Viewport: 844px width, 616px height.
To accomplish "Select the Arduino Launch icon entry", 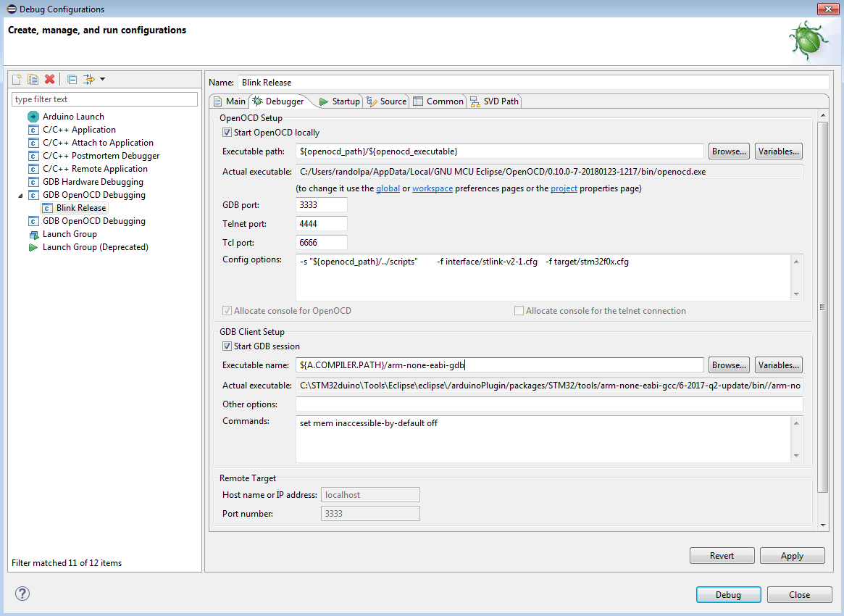I will click(x=33, y=117).
